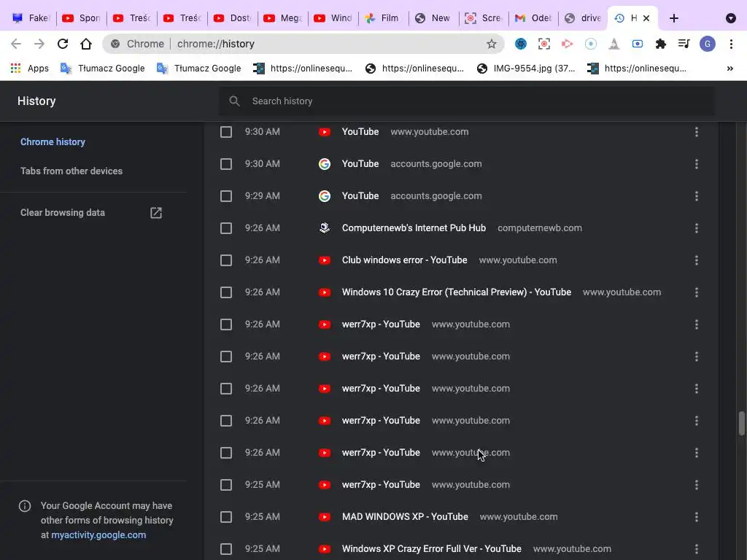Viewport: 747px width, 560px height.
Task: Switch to the Gmail Odeb tab
Action: 533,18
